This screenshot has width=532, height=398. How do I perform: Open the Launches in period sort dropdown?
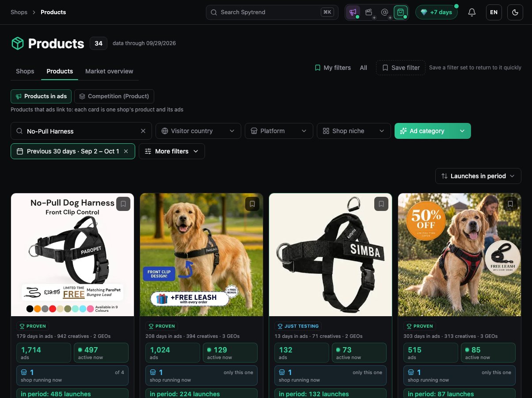pyautogui.click(x=478, y=176)
